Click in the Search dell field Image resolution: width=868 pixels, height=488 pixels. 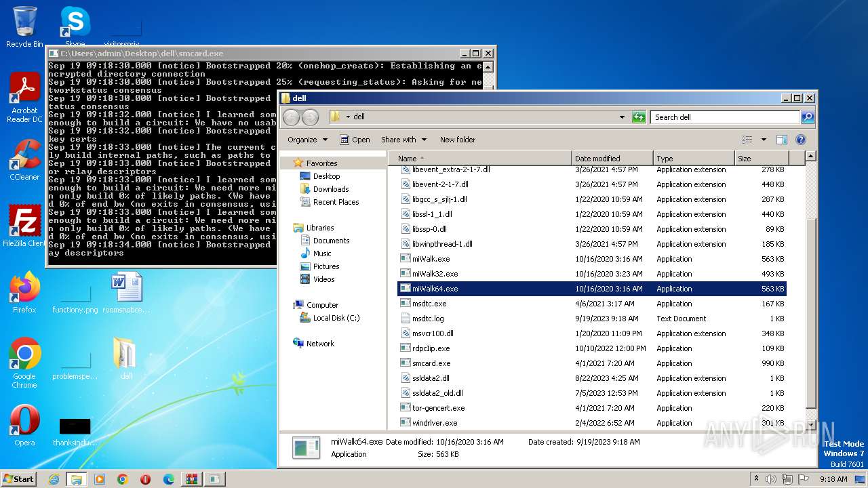click(x=725, y=117)
